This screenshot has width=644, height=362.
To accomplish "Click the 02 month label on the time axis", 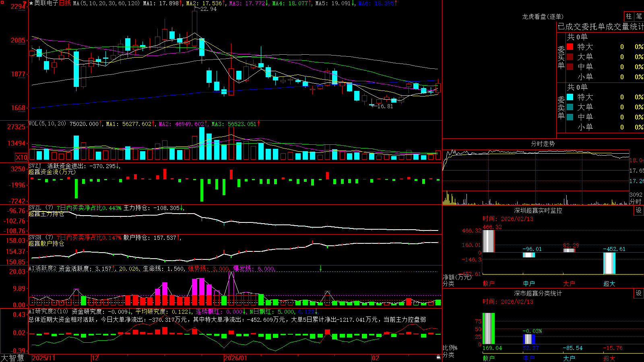I will tap(375, 358).
